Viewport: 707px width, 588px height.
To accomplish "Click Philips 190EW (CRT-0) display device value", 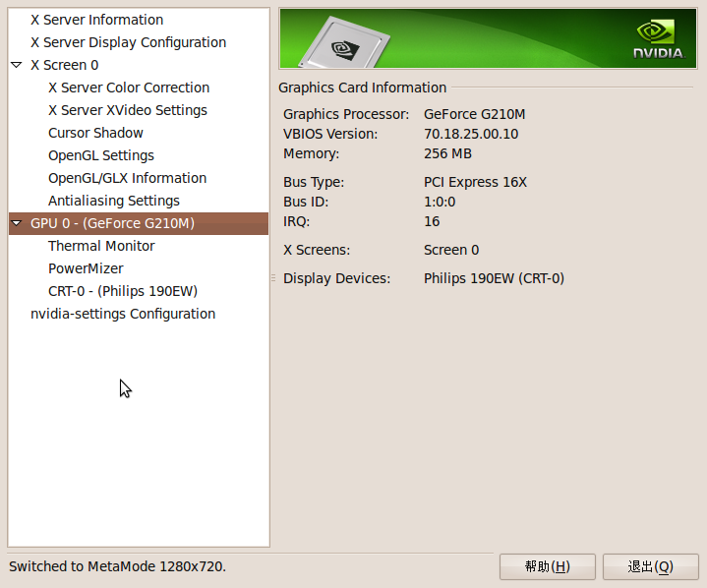I will (494, 278).
